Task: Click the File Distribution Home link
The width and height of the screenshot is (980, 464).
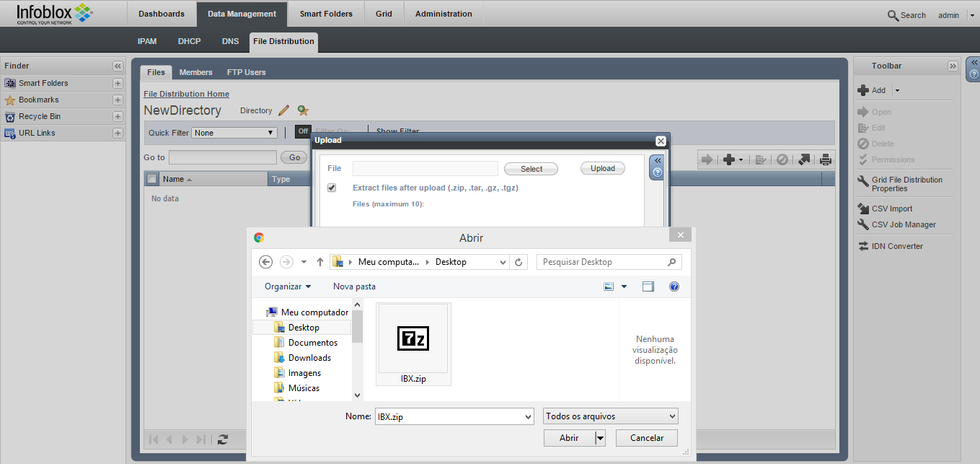Action: 186,94
